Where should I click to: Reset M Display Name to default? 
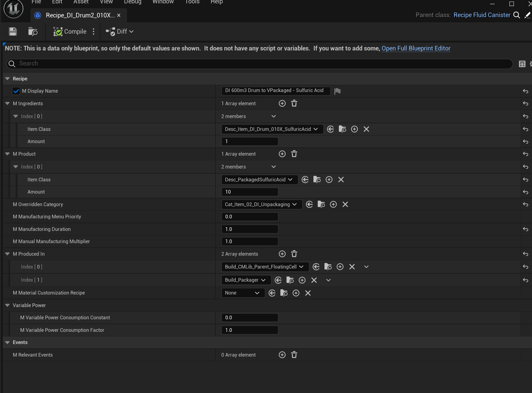[526, 91]
